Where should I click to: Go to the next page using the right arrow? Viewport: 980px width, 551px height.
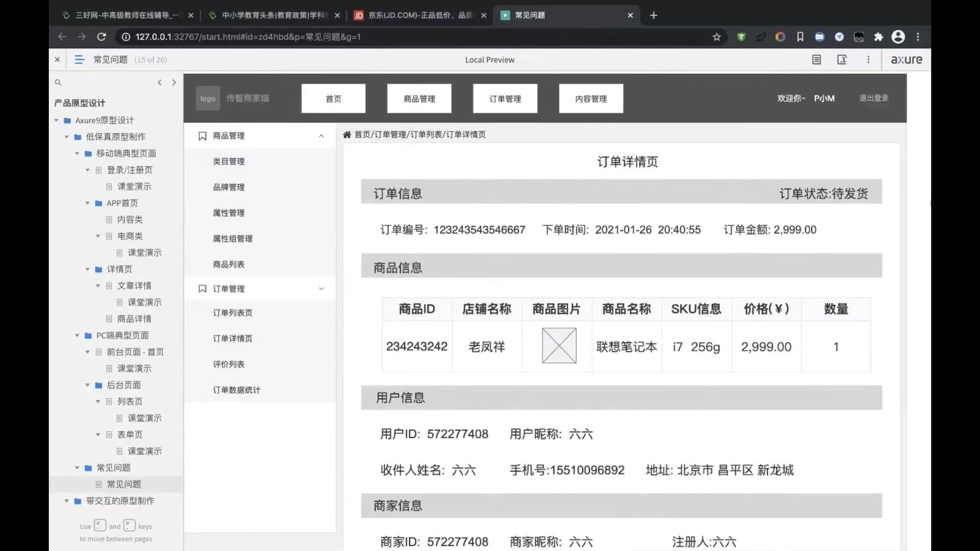coord(174,83)
